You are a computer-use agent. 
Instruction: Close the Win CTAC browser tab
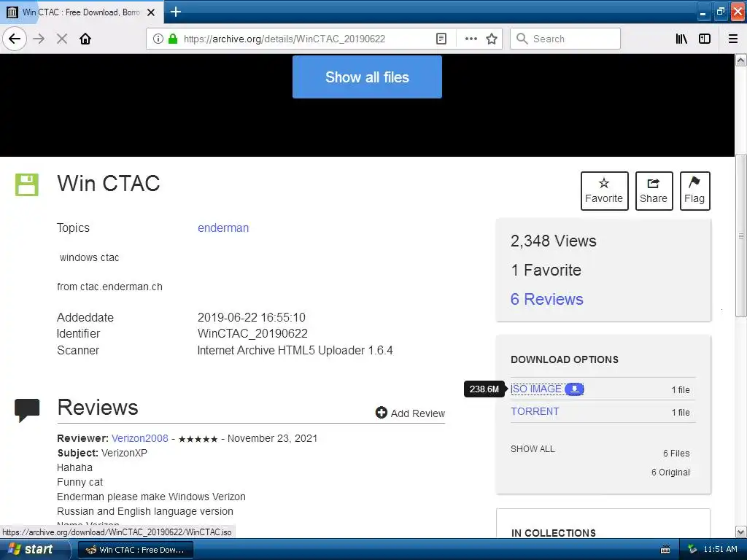151,12
